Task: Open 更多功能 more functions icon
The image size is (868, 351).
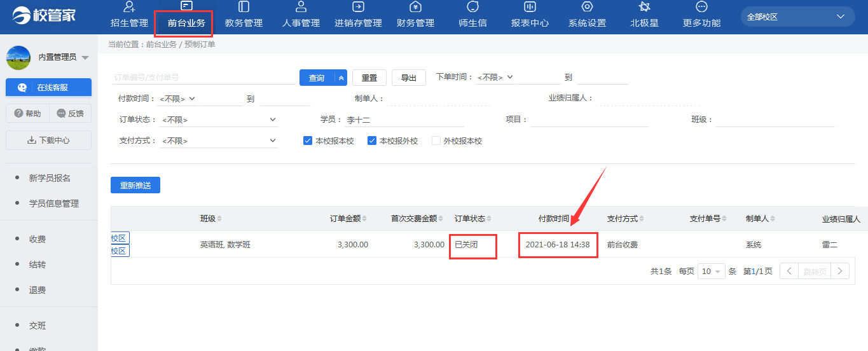Action: pos(701,7)
